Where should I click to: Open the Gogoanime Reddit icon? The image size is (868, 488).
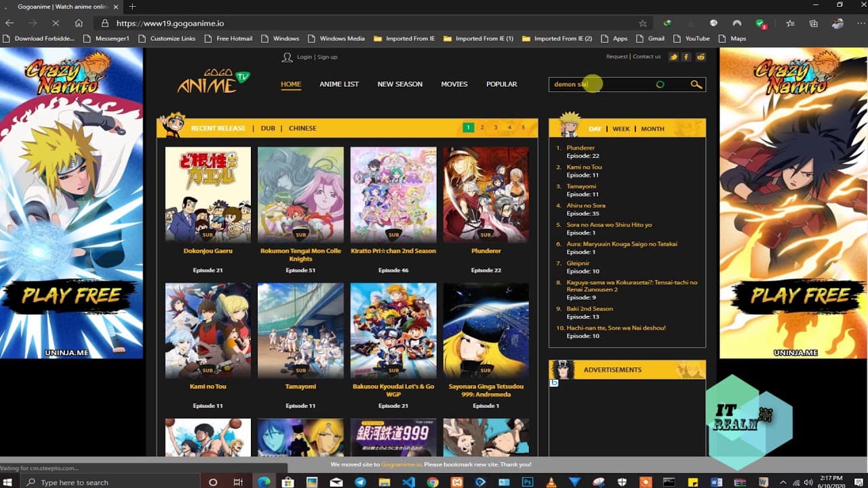[701, 57]
